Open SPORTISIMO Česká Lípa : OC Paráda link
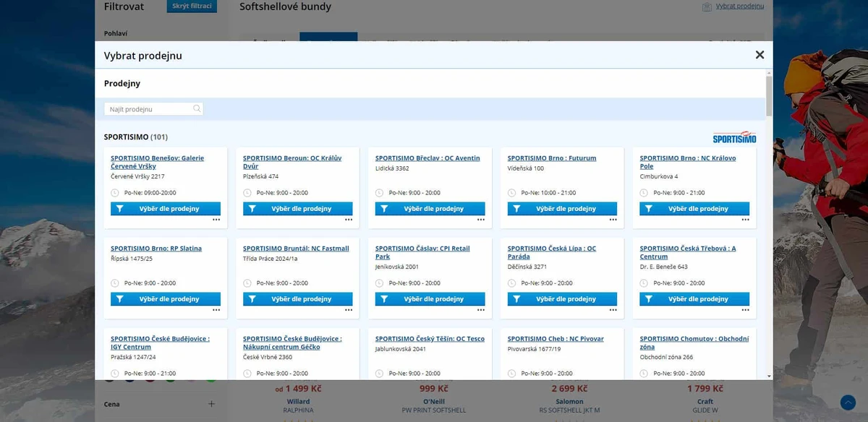868x422 pixels. pyautogui.click(x=552, y=252)
